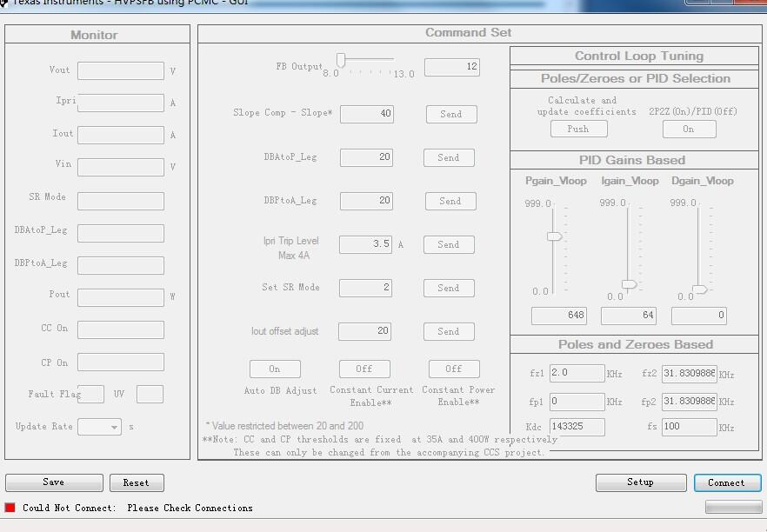Click the Iout monitor field
The image size is (767, 532).
click(x=121, y=136)
